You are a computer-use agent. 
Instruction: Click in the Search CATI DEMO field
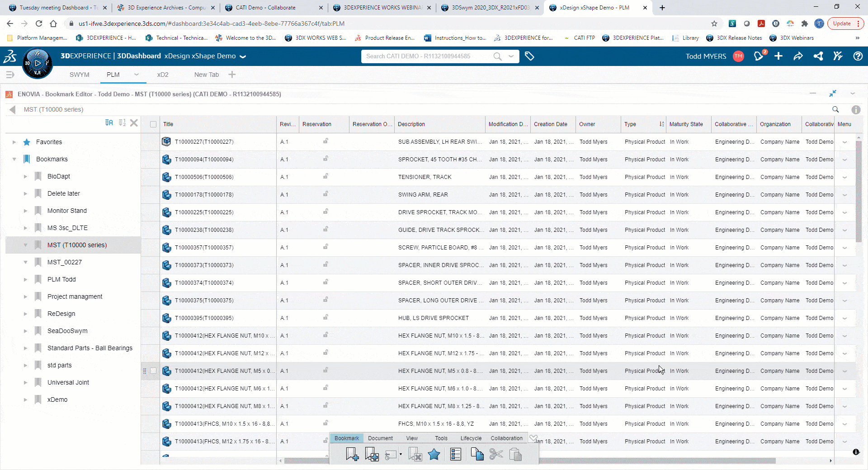(427, 56)
